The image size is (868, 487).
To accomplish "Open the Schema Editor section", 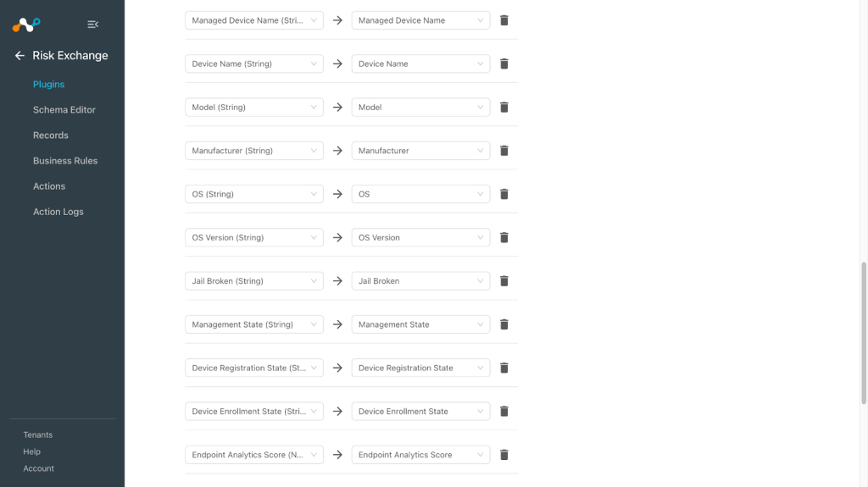I will pos(64,109).
